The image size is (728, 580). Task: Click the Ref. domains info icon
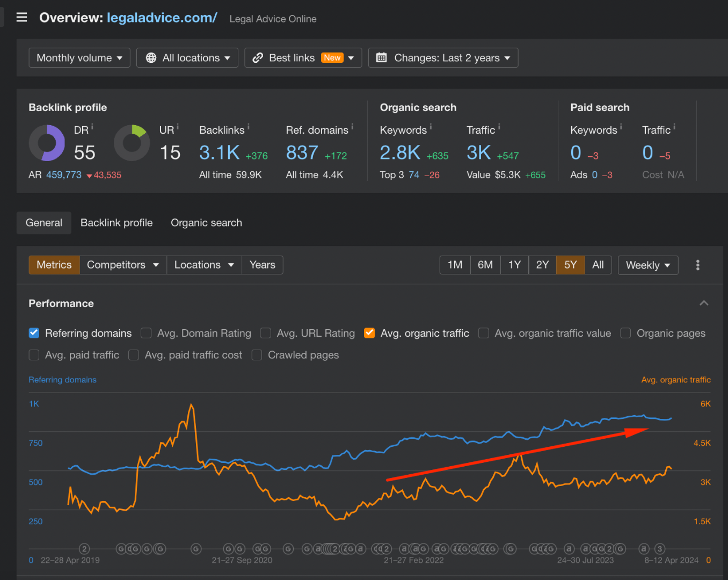click(352, 127)
